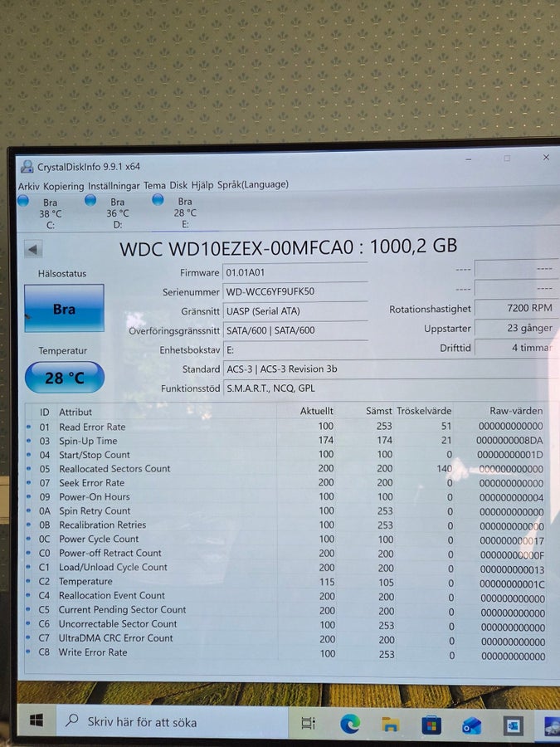Image resolution: width=560 pixels, height=747 pixels.
Task: Launch Microsoft Edge from taskbar
Action: [x=350, y=725]
